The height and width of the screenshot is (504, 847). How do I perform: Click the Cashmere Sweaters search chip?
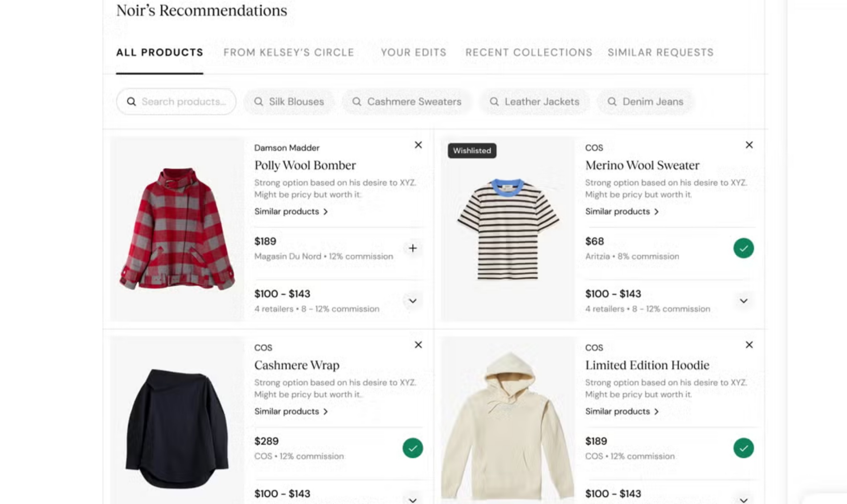click(x=407, y=102)
